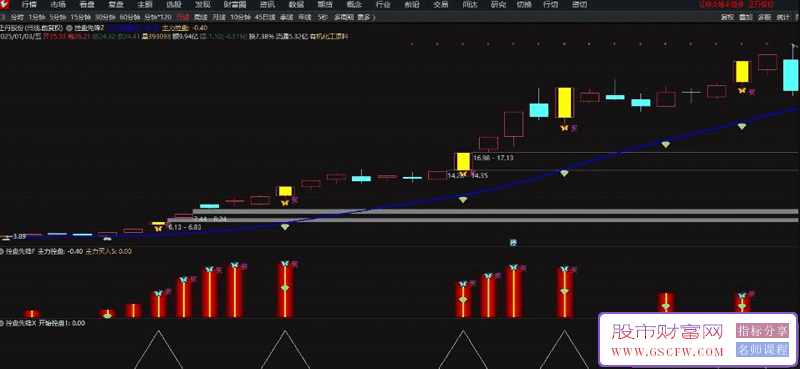Switch to the 年线 yearly tab
The height and width of the screenshot is (369, 800).
(305, 17)
